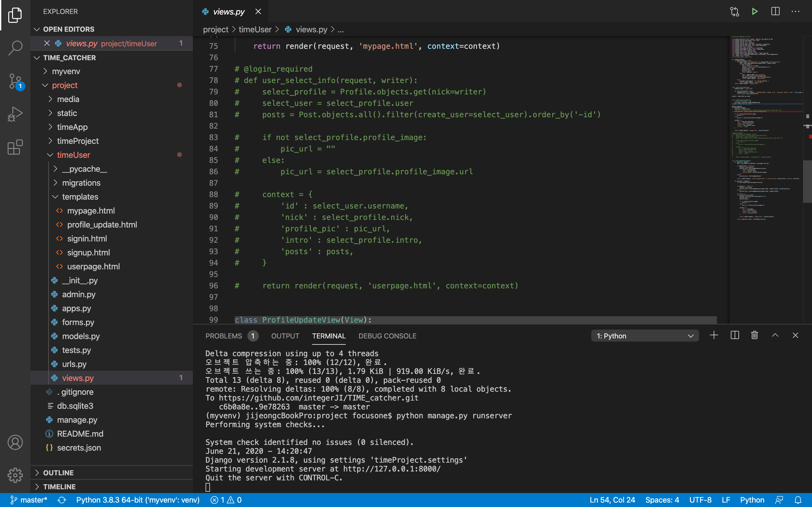Switch to the DEBUG CONSOLE tab
The height and width of the screenshot is (507, 812).
click(x=387, y=336)
